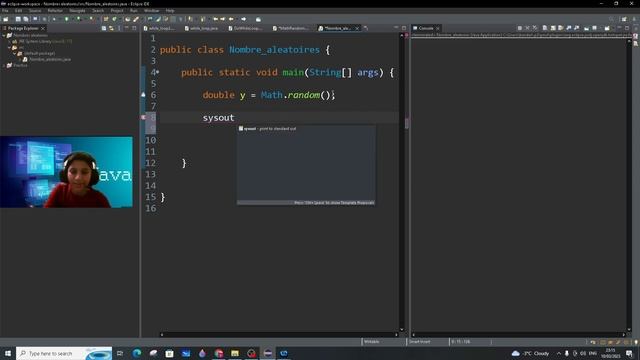Click the Console horizontal scrollbar
This screenshot has width=640, height=360.
click(518, 335)
